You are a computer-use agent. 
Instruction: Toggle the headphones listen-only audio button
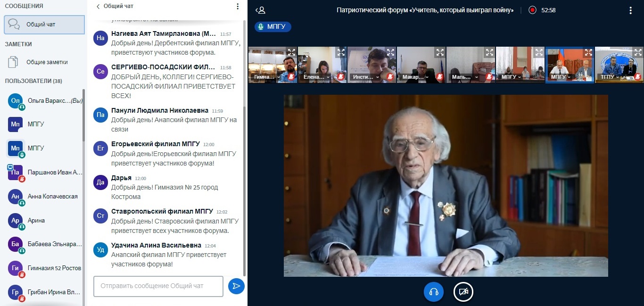point(434,292)
